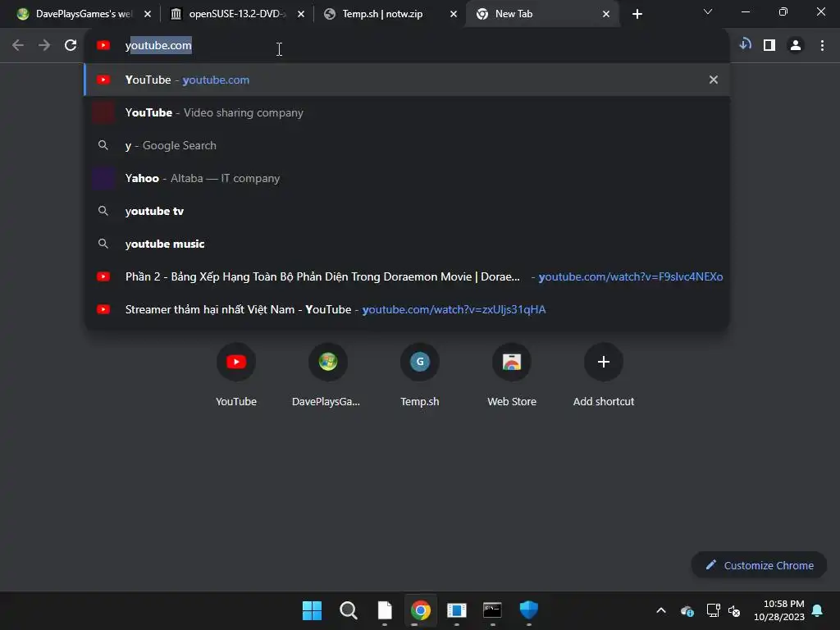Close the Temp.sh notw.zip tab
840x630 pixels.
pos(454,14)
